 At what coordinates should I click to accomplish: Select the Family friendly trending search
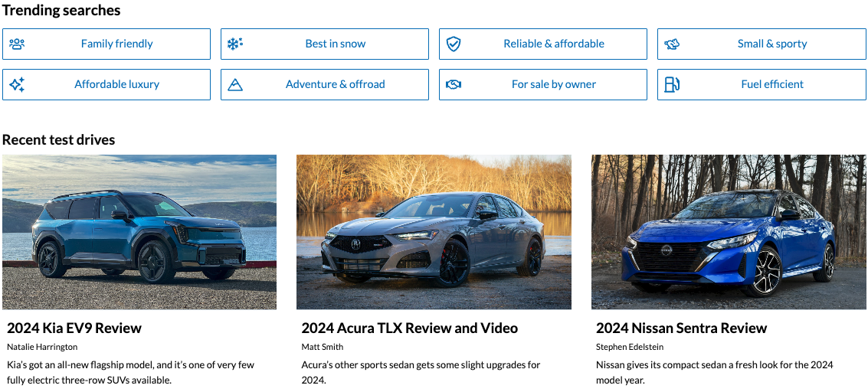click(116, 44)
